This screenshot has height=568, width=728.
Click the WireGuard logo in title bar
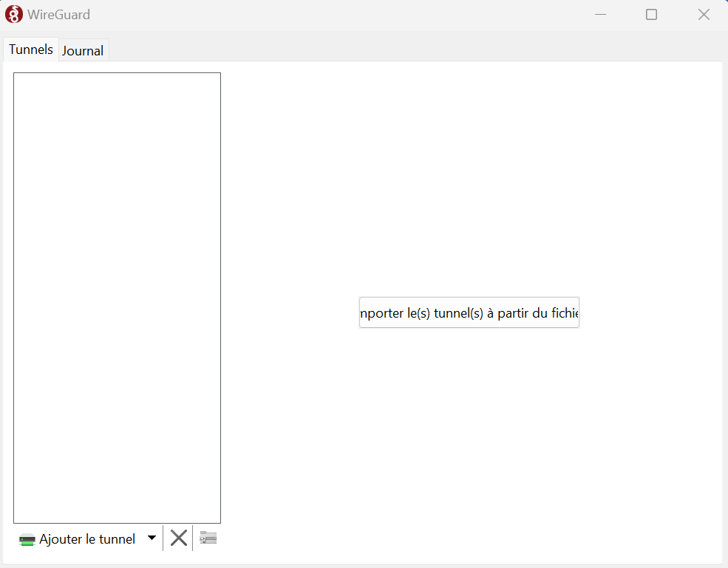point(14,15)
